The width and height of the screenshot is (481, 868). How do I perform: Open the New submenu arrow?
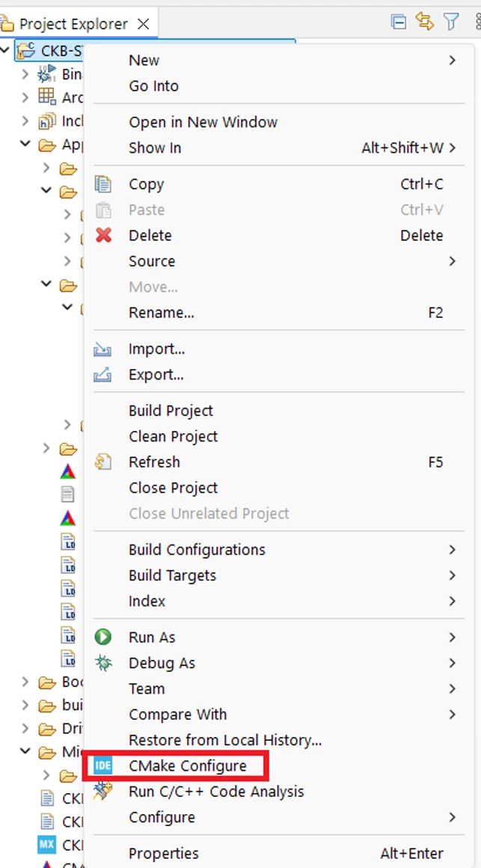tap(453, 60)
